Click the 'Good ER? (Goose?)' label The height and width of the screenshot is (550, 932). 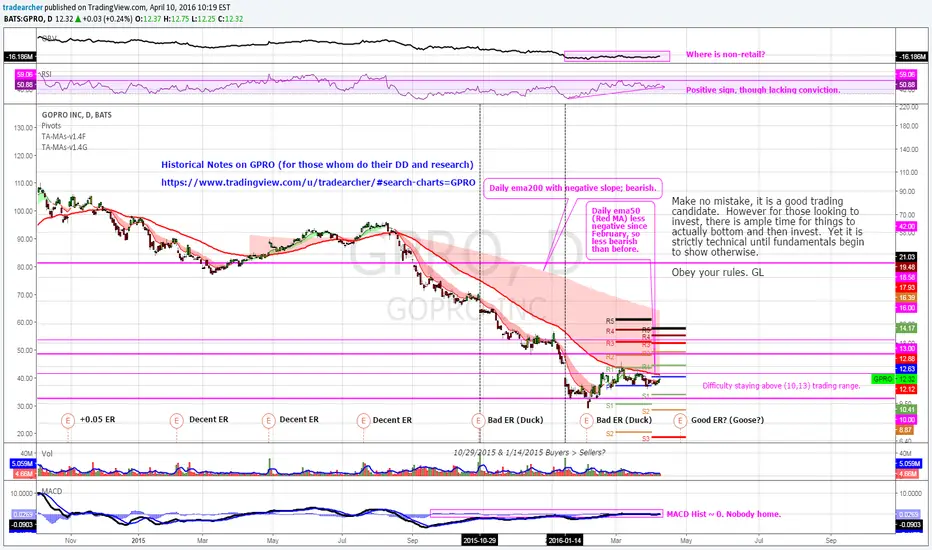point(728,420)
